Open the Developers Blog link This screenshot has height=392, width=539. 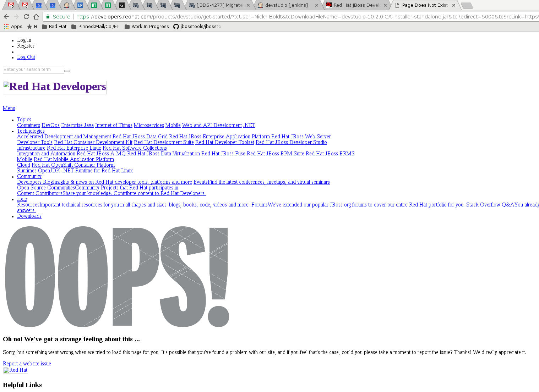pos(104,182)
